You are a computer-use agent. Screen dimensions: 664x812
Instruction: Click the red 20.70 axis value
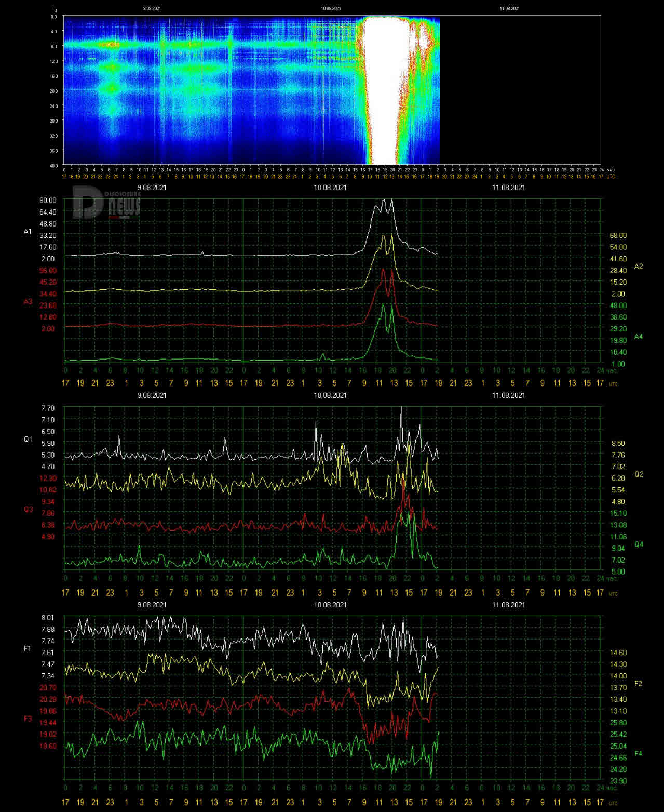pos(48,687)
